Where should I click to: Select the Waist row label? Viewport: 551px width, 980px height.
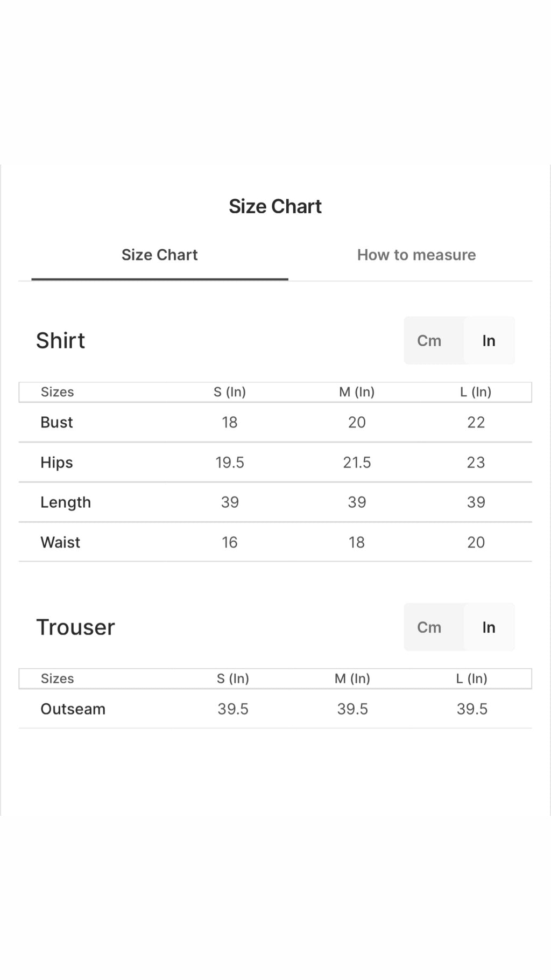(60, 542)
